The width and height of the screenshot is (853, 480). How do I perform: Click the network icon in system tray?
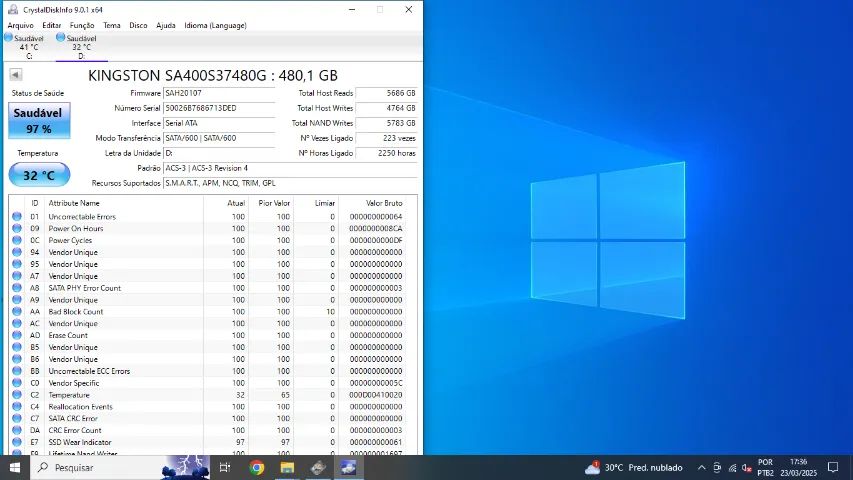(x=732, y=467)
